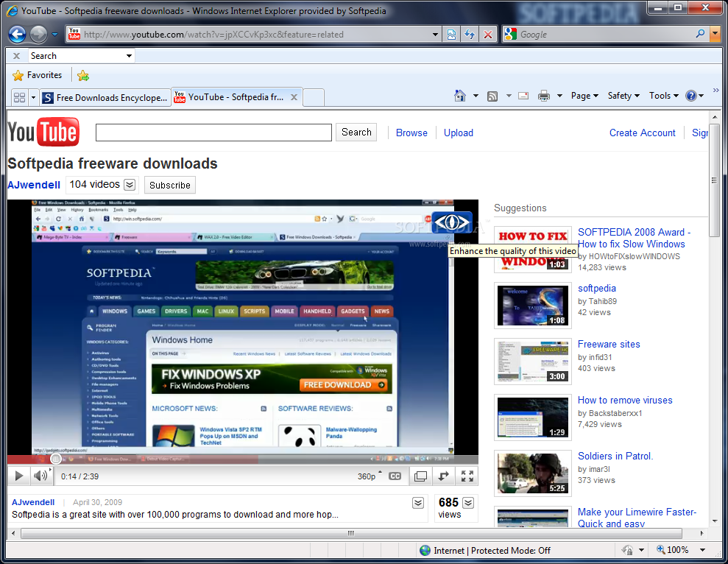
Task: Toggle closed captions CC button
Action: tap(395, 476)
